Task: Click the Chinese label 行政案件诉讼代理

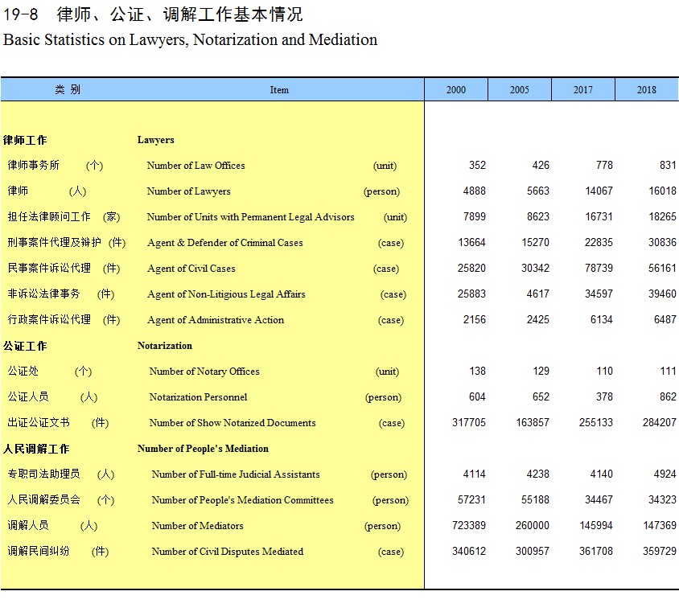Action: [x=49, y=319]
